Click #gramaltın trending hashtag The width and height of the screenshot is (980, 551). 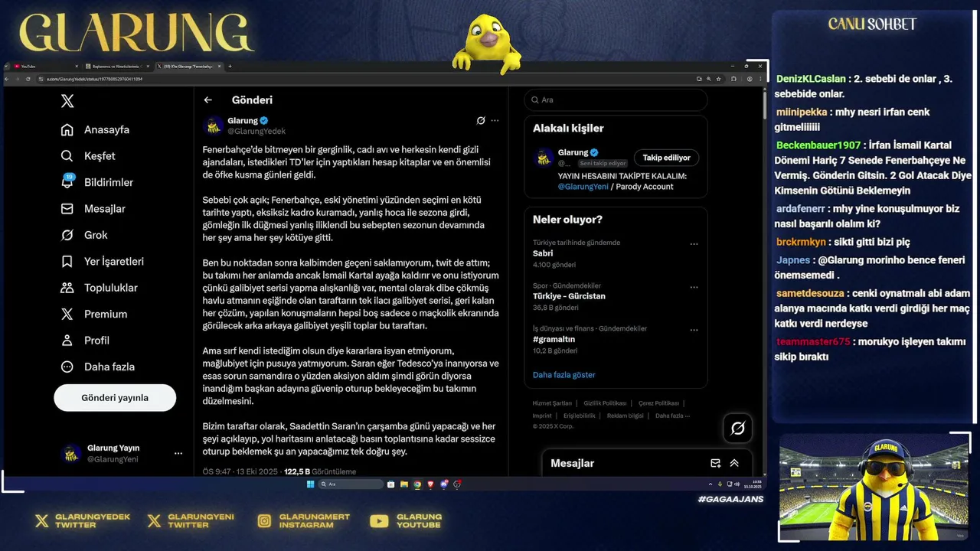554,339
